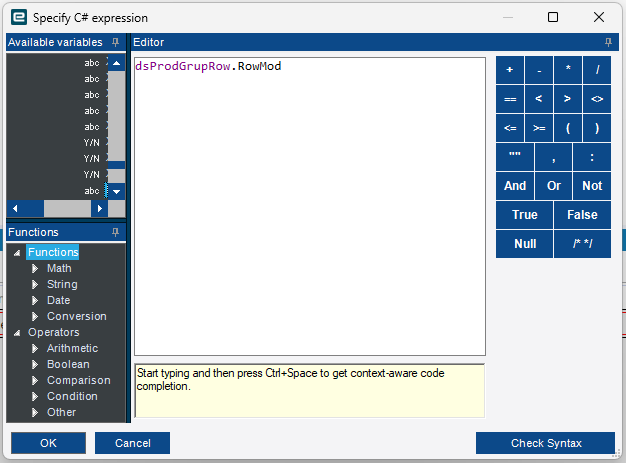This screenshot has height=463, width=626.
Task: Select the Operators tree item
Action: [x=53, y=332]
